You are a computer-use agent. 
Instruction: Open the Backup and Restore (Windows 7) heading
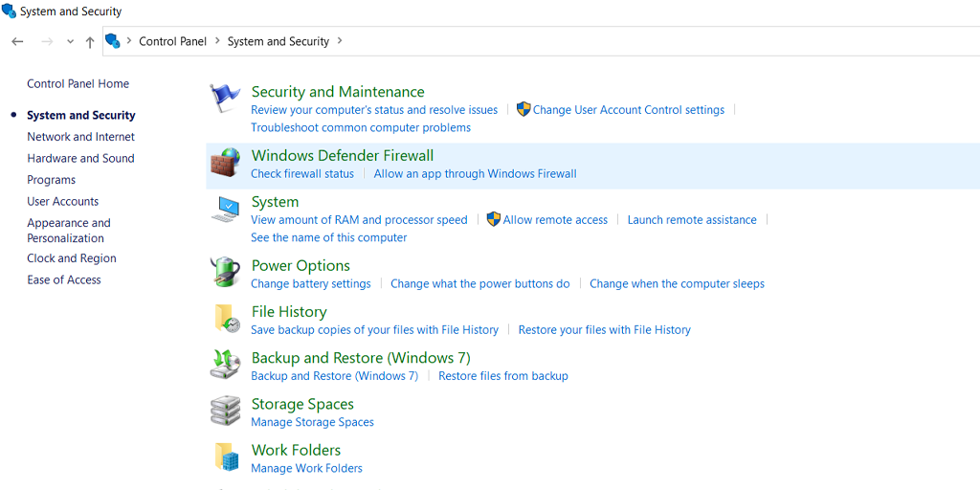pos(361,358)
